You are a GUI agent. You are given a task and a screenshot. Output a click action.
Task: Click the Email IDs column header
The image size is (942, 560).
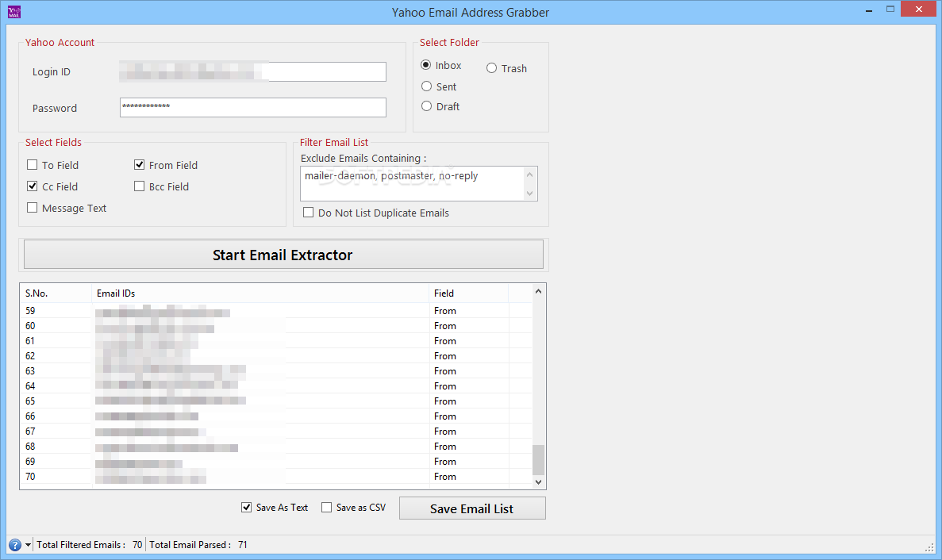point(260,293)
